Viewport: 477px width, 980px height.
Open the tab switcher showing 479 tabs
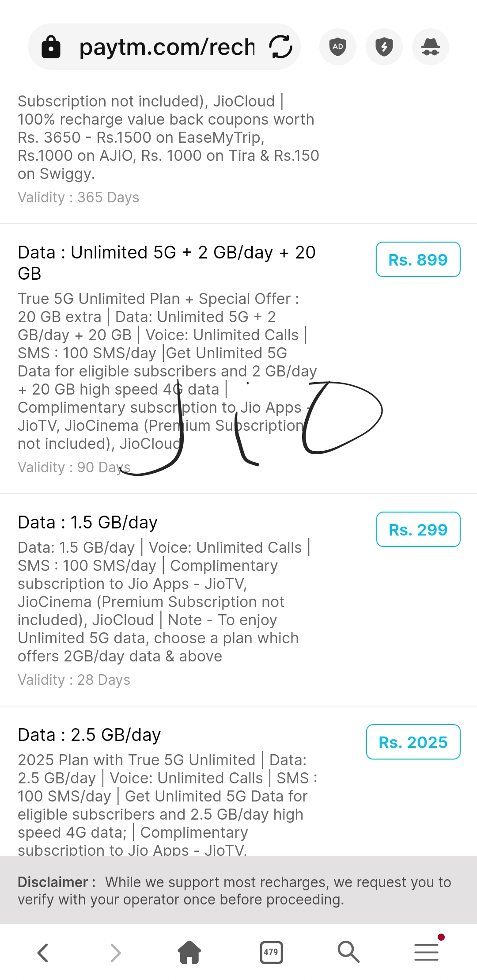click(x=271, y=952)
